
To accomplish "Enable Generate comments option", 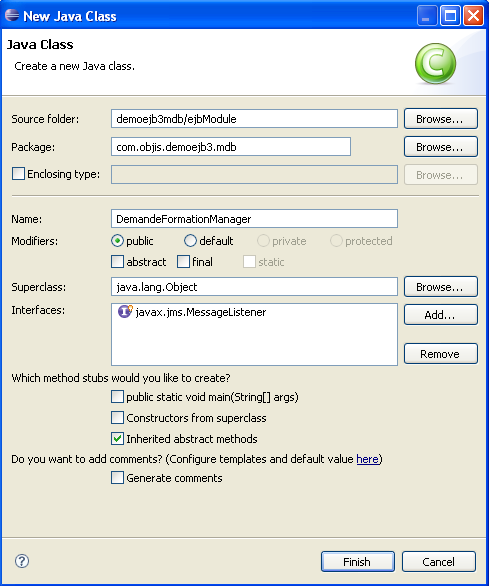I will [x=117, y=478].
